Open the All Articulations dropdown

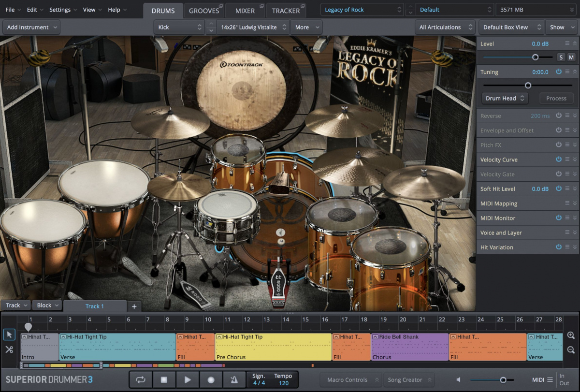click(445, 27)
